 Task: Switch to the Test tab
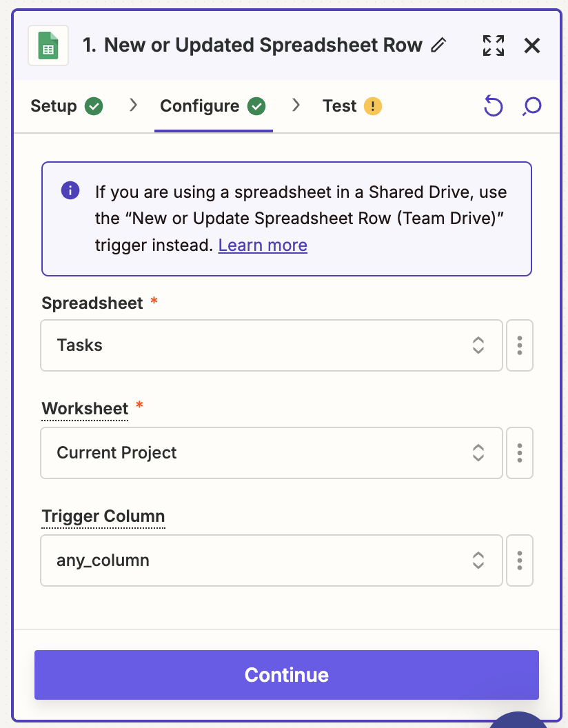[x=337, y=105]
